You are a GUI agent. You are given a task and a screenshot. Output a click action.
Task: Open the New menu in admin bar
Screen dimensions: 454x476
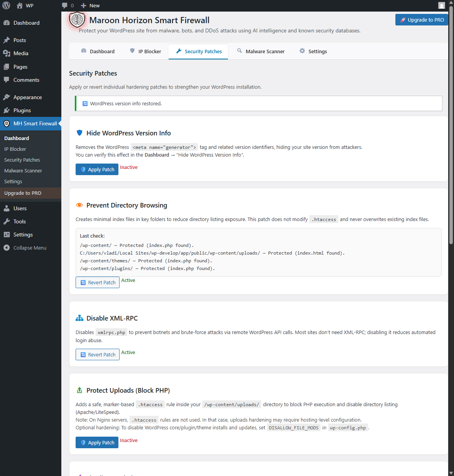[x=90, y=5]
